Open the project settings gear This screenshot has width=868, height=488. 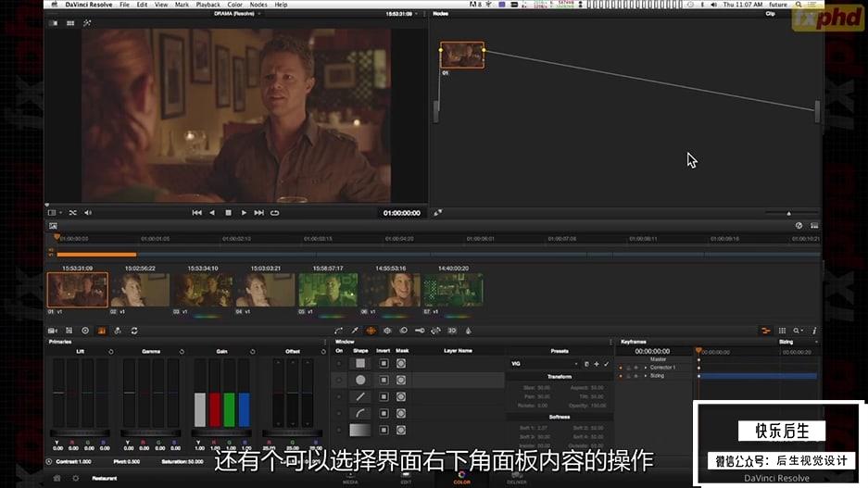(x=76, y=478)
